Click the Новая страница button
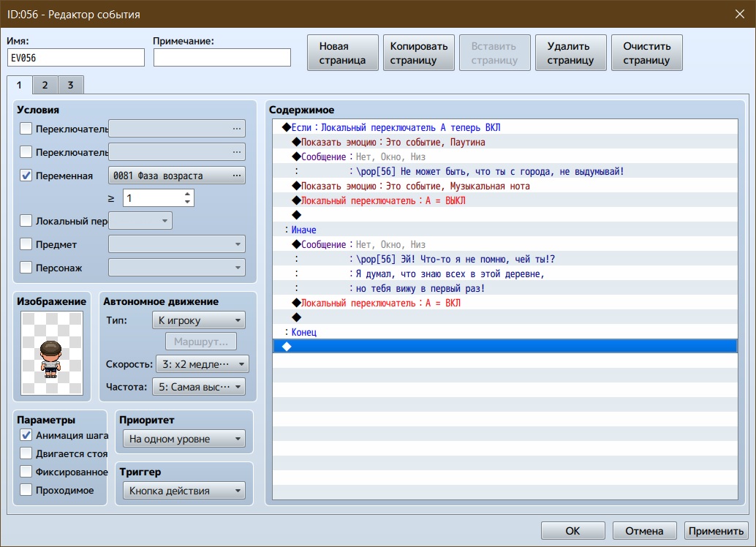This screenshot has width=756, height=547. 342,53
